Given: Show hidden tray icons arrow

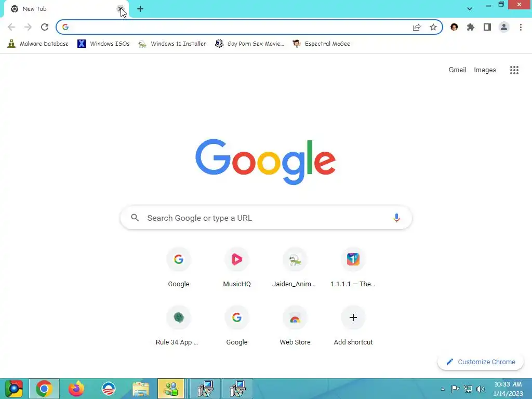Looking at the screenshot, I should [x=443, y=389].
